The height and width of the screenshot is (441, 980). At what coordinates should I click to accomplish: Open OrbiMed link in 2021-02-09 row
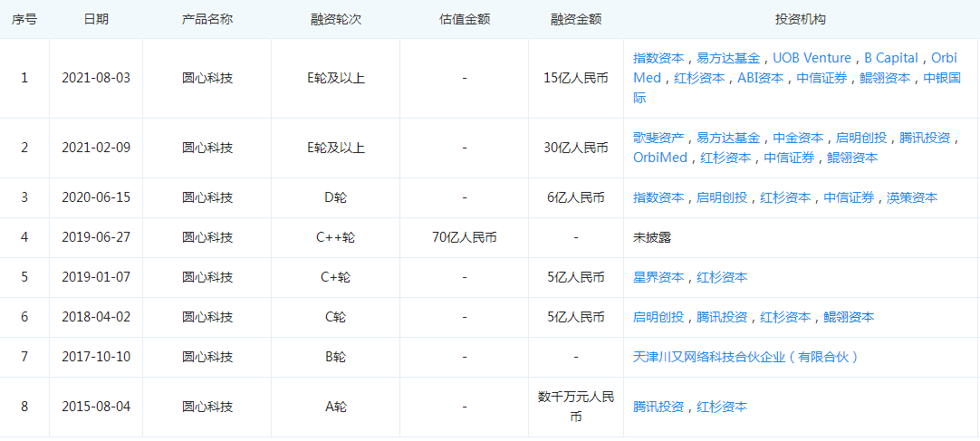660,158
